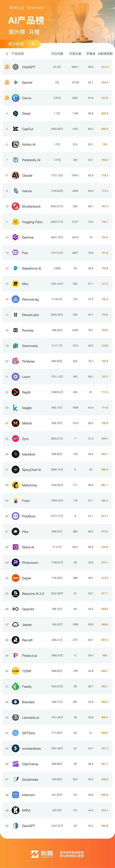115x868 pixels.
Task: Select the ElevenLabs pause-bars icon
Action: (x=15, y=315)
